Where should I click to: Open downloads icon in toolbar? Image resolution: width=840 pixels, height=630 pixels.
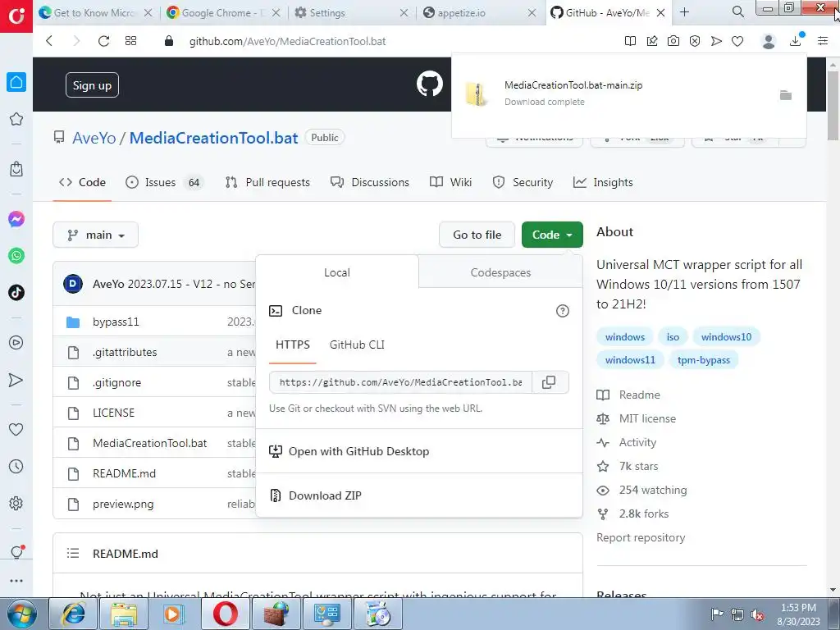tap(796, 41)
